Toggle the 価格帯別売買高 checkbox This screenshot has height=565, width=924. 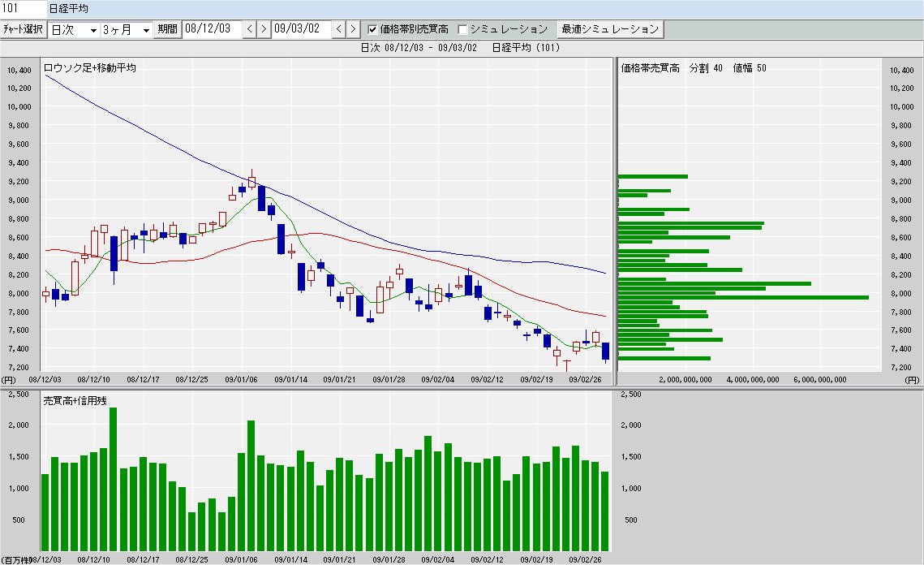pyautogui.click(x=372, y=29)
